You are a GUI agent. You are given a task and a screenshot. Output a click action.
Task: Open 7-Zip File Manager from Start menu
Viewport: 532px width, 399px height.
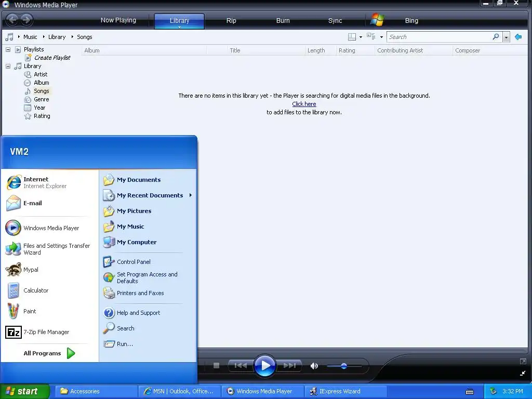[49, 332]
